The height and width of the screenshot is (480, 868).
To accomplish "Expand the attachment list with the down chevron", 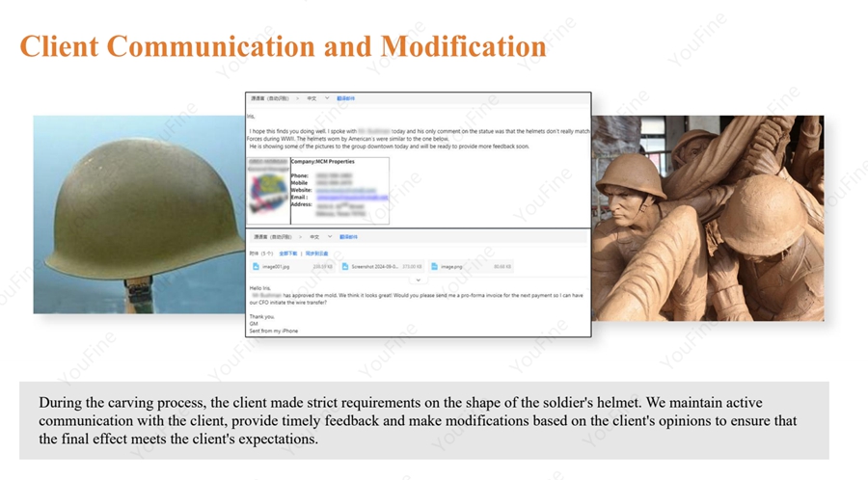I will pyautogui.click(x=418, y=280).
